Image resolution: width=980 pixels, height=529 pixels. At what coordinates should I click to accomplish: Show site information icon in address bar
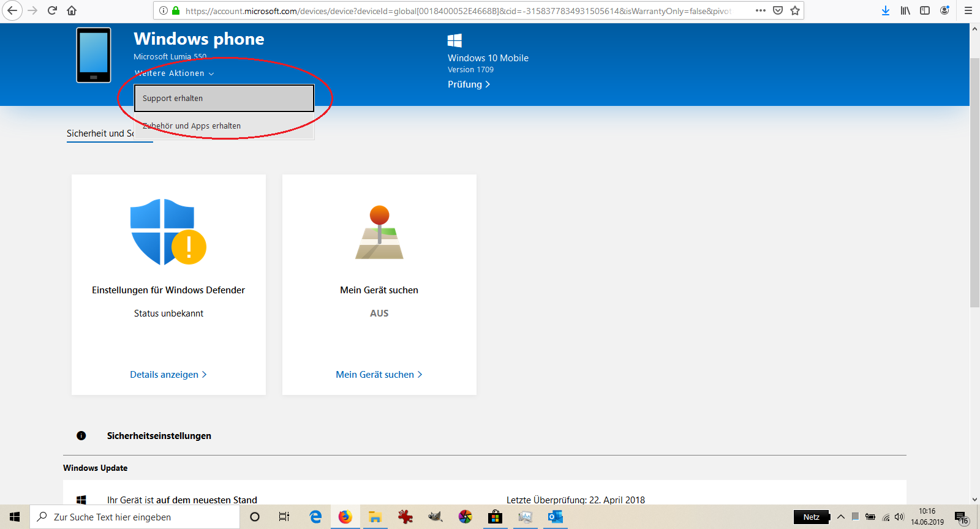(x=164, y=10)
